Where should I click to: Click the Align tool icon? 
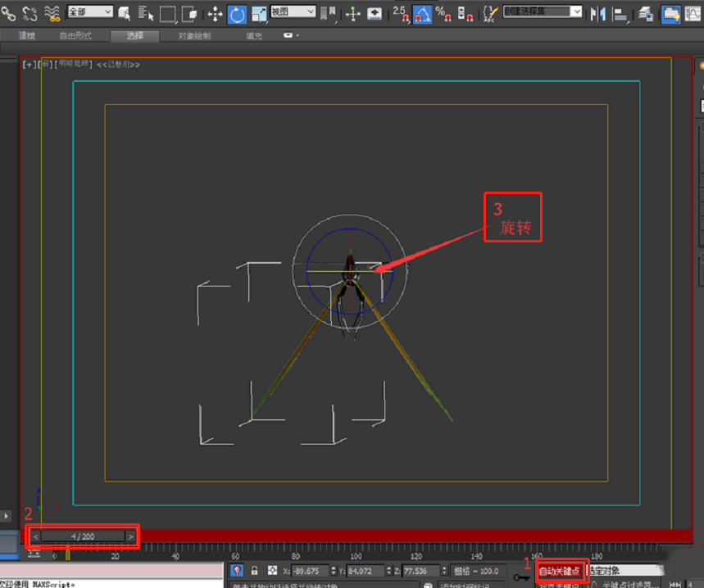pos(620,14)
